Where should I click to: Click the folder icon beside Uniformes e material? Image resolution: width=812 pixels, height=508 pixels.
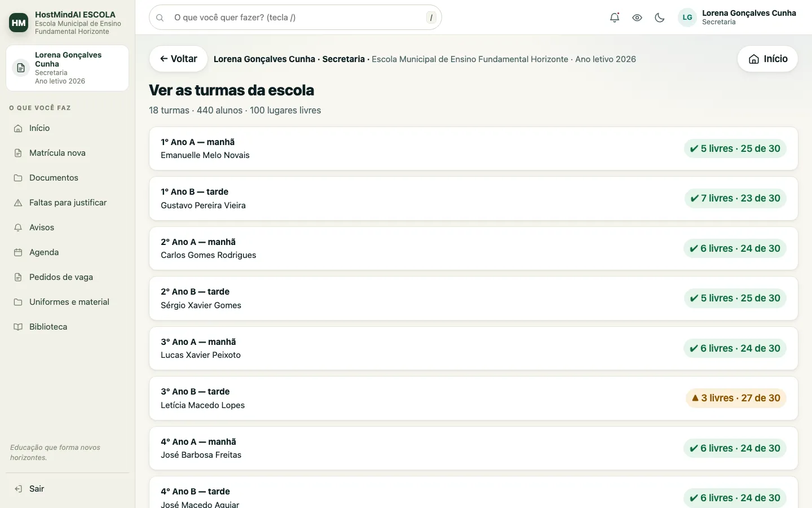[18, 302]
